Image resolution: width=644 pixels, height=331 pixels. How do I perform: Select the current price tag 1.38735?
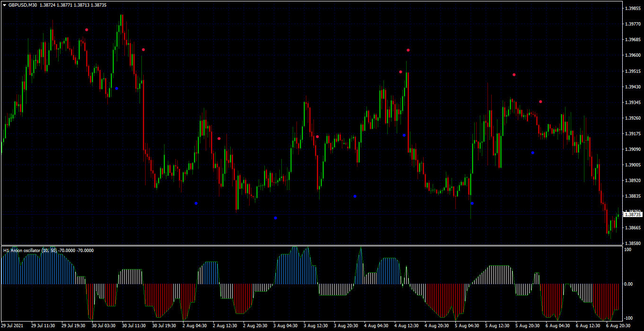(633, 215)
